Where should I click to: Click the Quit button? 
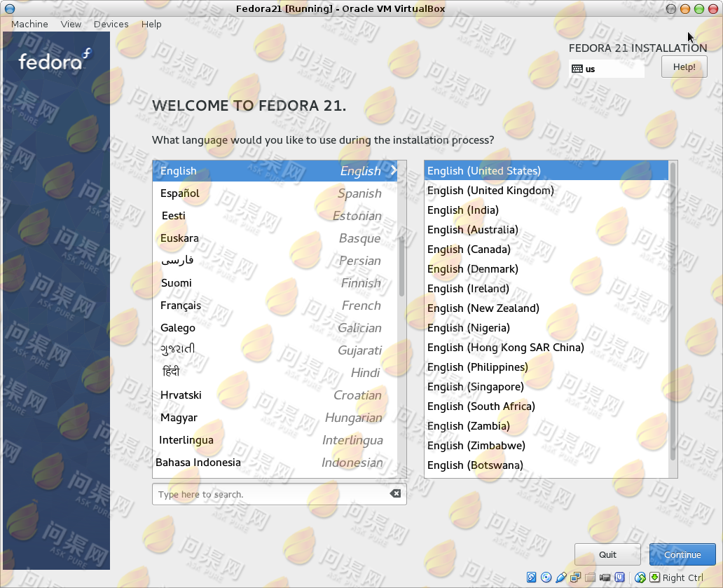pyautogui.click(x=607, y=554)
